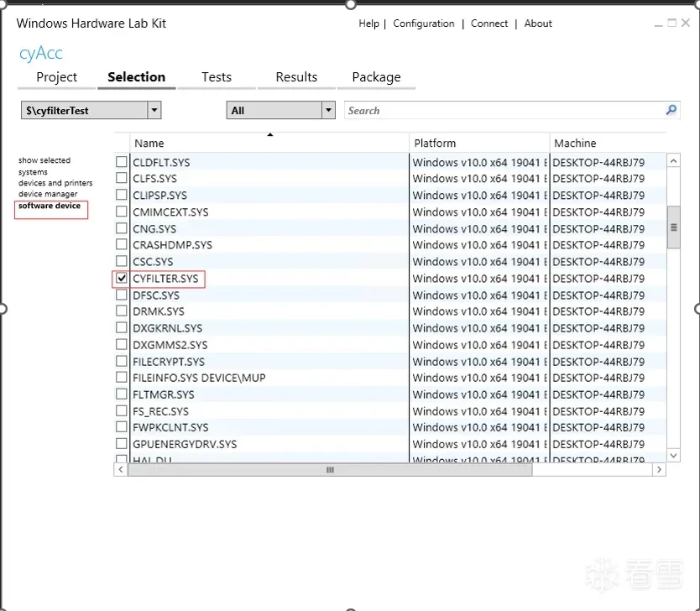Click the vertical scrollbar thumb

tap(673, 225)
